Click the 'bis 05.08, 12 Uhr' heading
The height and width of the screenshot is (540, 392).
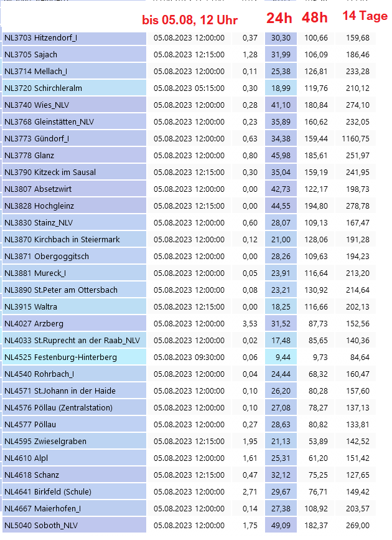coord(190,21)
